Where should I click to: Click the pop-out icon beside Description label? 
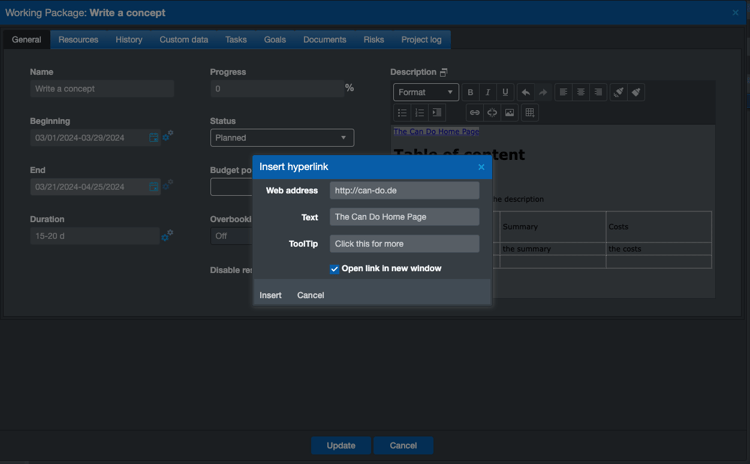point(443,72)
